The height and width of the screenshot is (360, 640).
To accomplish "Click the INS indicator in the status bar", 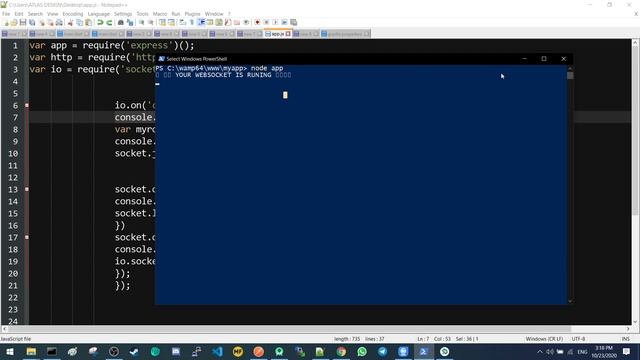I will pos(625,339).
